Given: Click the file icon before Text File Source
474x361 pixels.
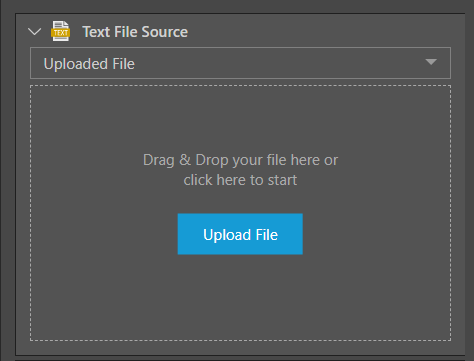Looking at the screenshot, I should [x=60, y=31].
